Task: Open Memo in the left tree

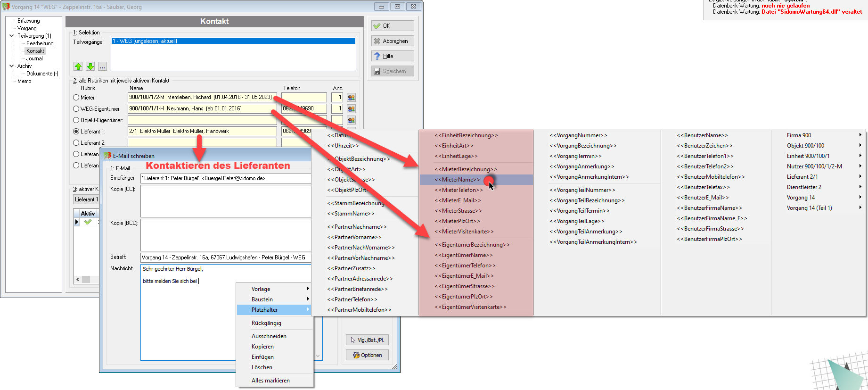Action: [25, 81]
